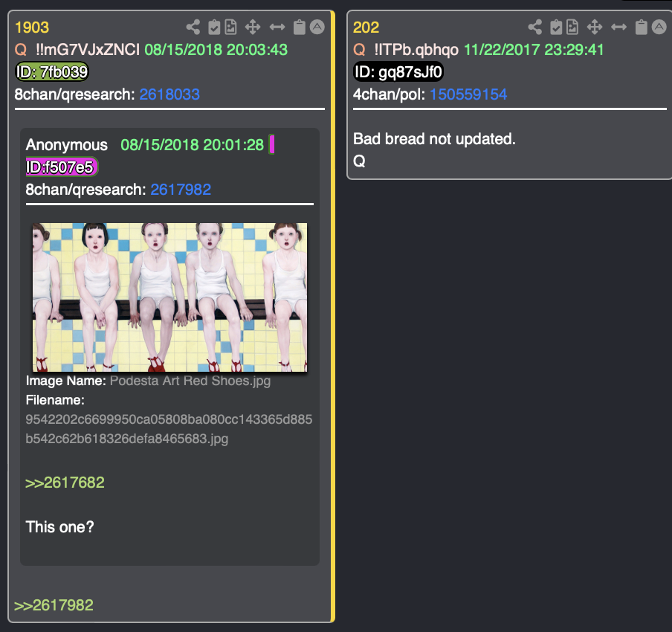Viewport: 672px width, 632px height.
Task: Click the four-way move arrows on post 202
Action: 595,27
